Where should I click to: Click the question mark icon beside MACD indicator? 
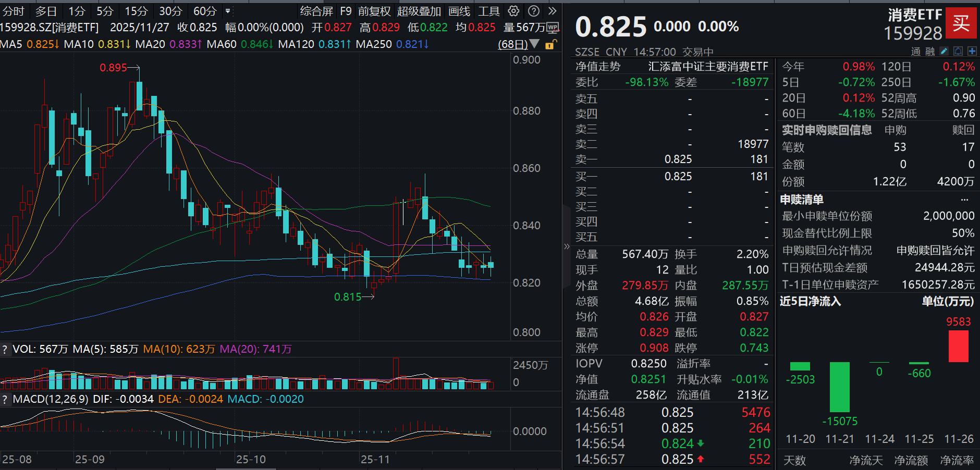pos(4,399)
